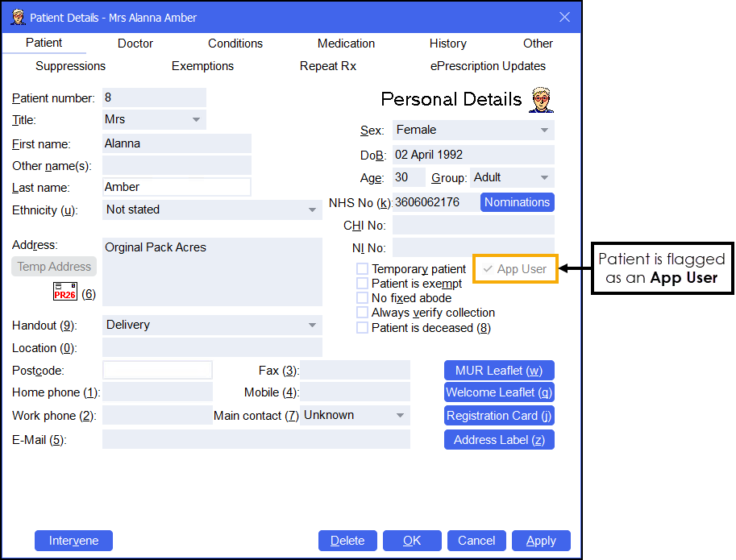This screenshot has width=736, height=560.
Task: Open the Repeat Rx tab
Action: [328, 66]
